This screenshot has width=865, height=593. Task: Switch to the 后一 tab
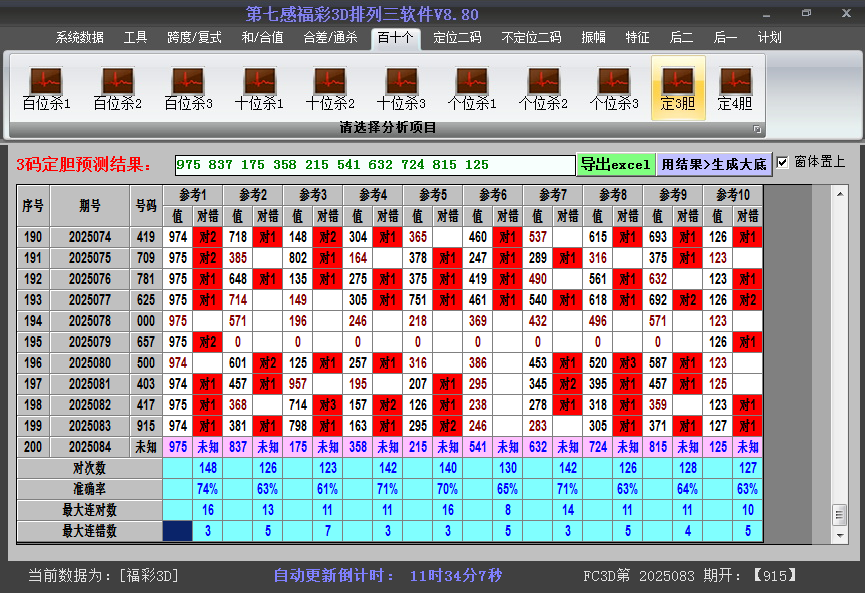click(x=725, y=38)
